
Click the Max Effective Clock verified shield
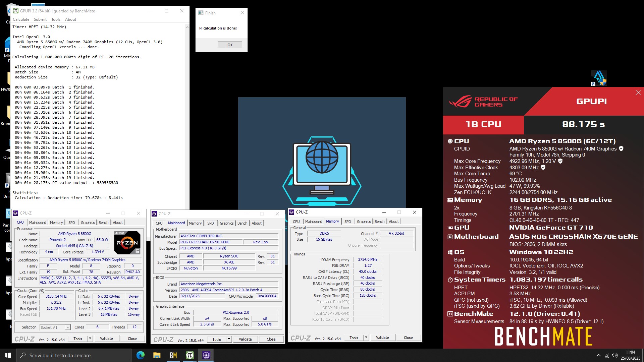coord(543,167)
